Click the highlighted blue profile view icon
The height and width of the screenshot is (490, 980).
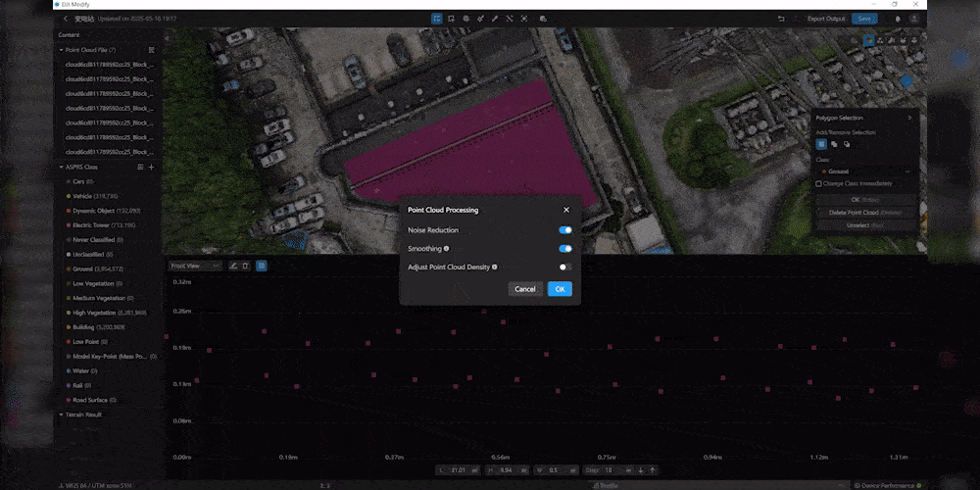point(262,266)
